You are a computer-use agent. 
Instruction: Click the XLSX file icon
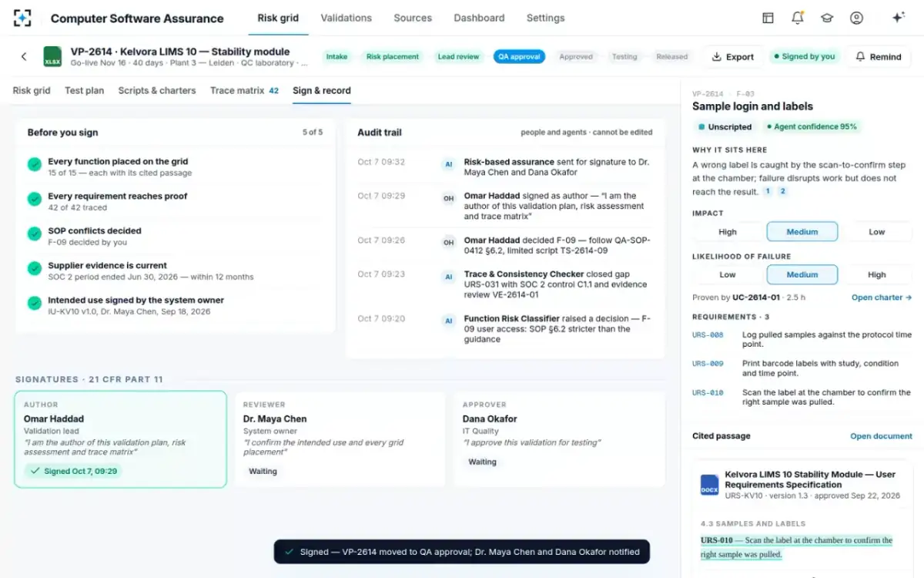tap(52, 57)
